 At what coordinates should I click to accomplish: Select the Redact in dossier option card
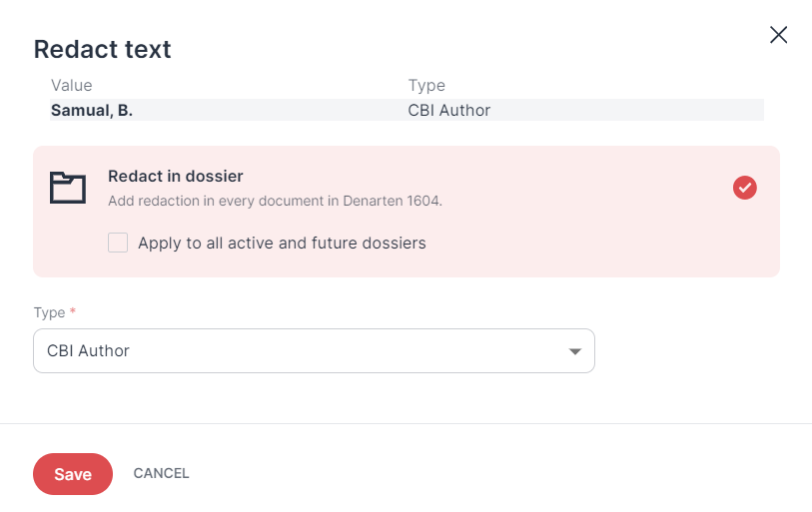[x=406, y=212]
